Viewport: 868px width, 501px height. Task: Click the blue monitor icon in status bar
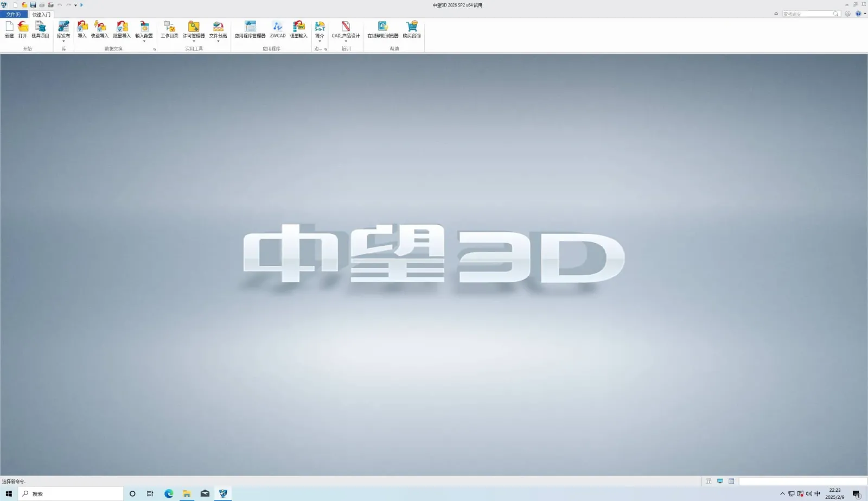click(720, 481)
